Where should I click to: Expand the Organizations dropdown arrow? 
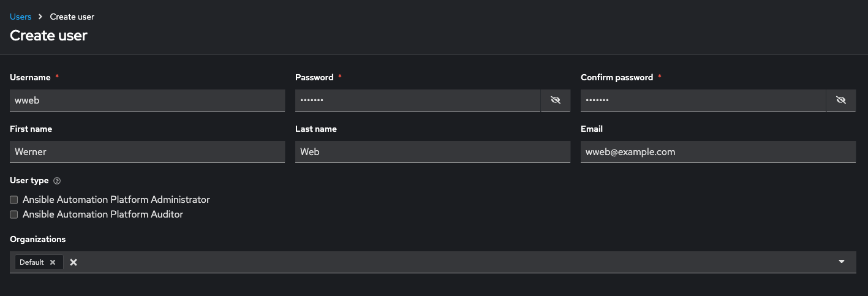[842, 262]
